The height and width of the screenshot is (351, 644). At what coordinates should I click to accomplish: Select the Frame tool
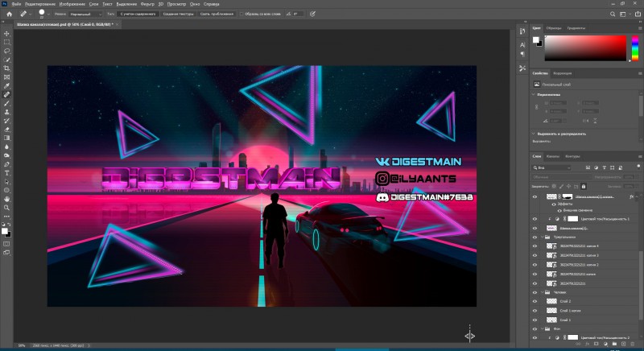tap(6, 77)
